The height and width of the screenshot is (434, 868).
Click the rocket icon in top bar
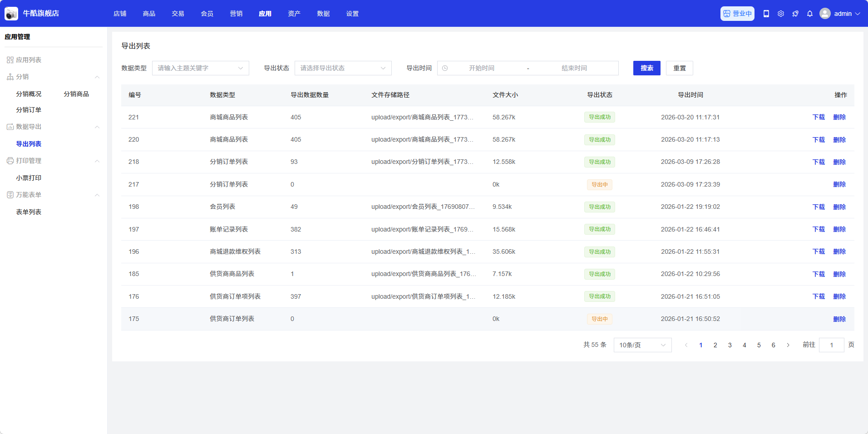(795, 14)
